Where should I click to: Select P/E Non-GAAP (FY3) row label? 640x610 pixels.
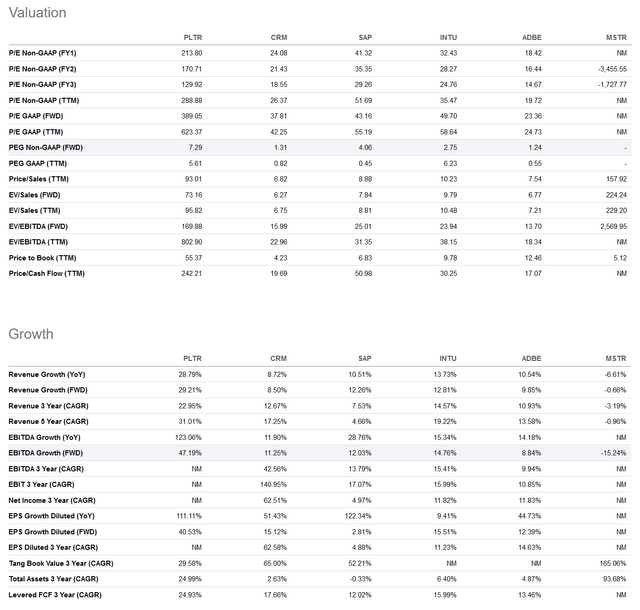pyautogui.click(x=42, y=85)
